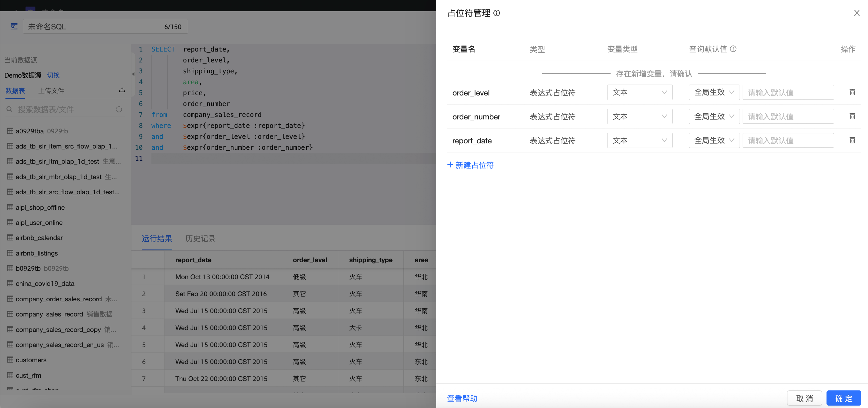This screenshot has width=868, height=408.
Task: Click cell Mon Oct 13 00:00:00 CST 2014
Action: click(x=222, y=277)
